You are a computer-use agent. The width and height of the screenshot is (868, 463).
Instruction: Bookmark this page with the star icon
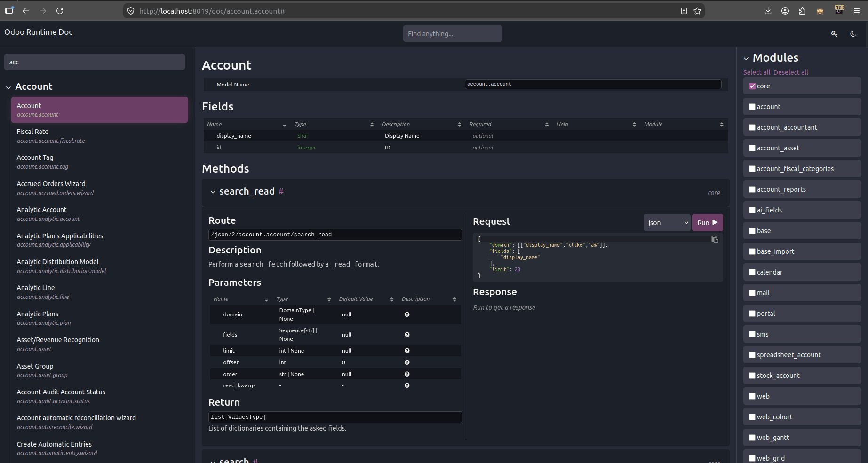click(697, 11)
